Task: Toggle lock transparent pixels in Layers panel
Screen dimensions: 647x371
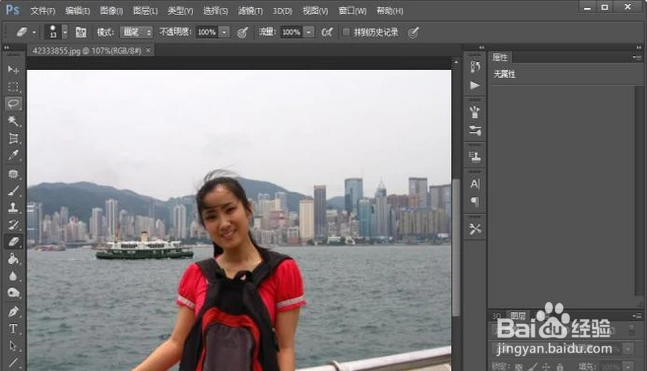Action: (x=519, y=366)
